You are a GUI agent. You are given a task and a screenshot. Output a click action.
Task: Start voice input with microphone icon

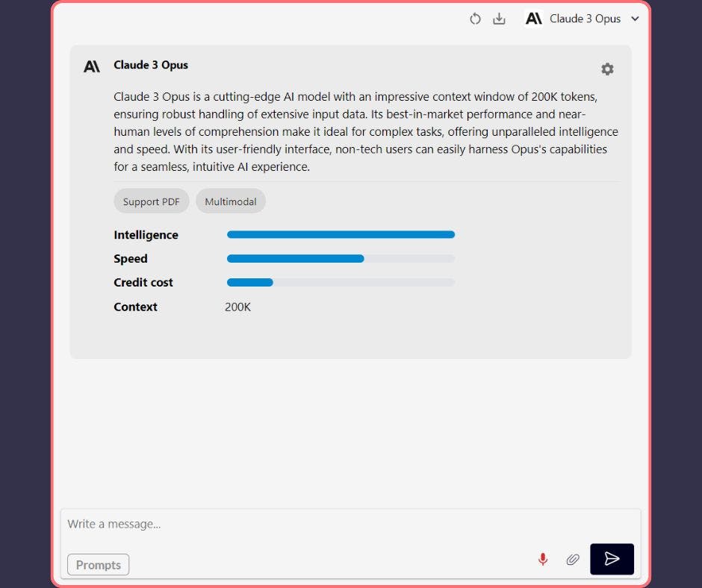543,559
